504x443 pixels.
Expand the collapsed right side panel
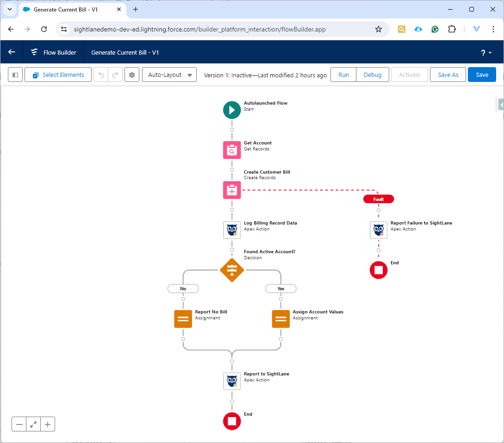coord(500,105)
